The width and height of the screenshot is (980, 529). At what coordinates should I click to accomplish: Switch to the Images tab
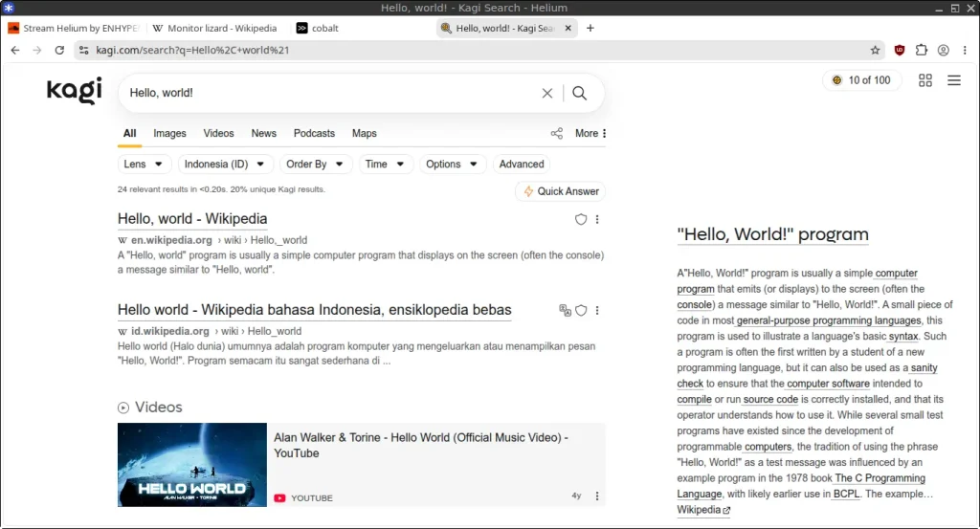169,133
